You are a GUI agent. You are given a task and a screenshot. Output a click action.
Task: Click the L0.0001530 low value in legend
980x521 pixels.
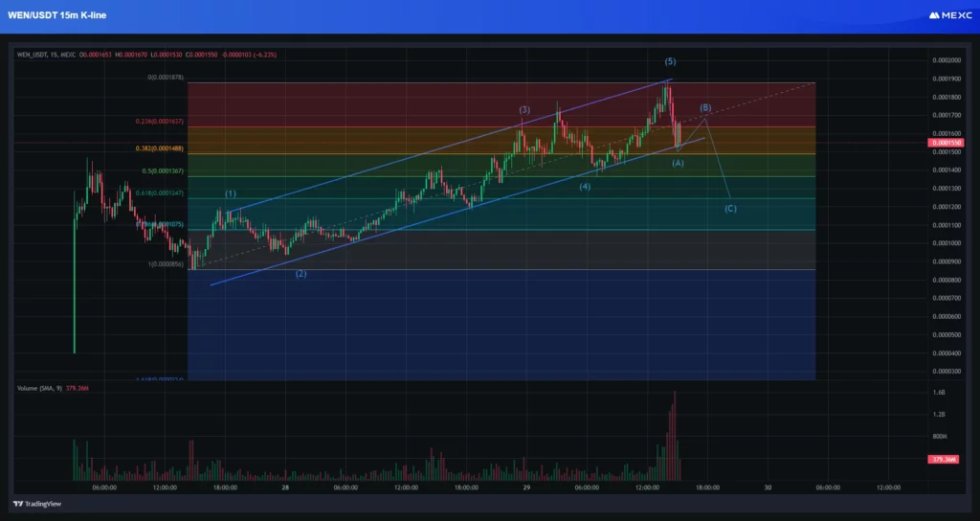click(167, 55)
